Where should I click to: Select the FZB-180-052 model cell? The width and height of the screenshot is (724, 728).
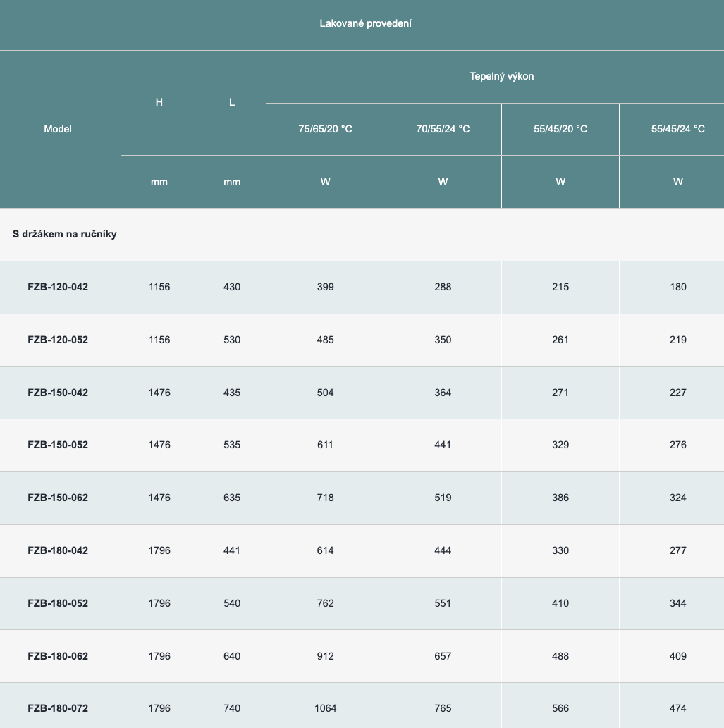click(x=58, y=603)
